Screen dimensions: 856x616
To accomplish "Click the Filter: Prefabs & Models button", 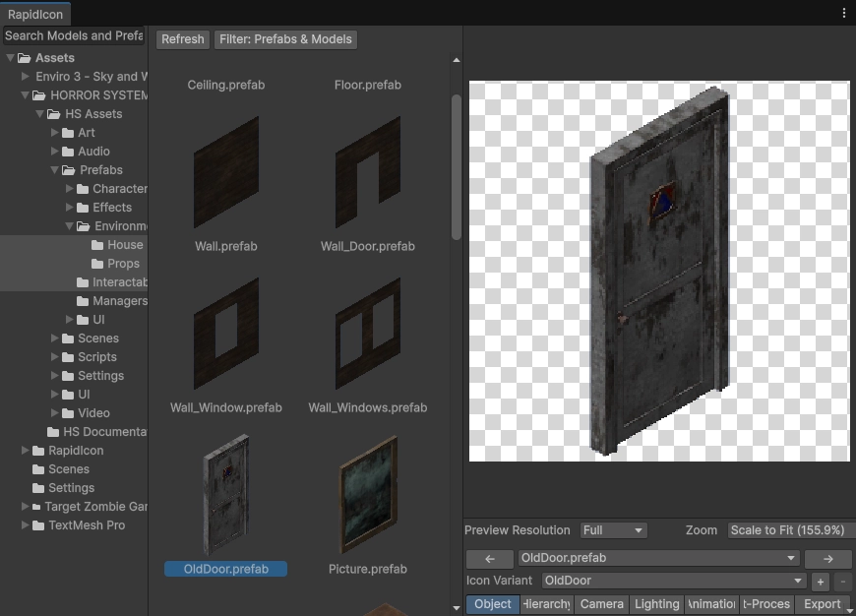I will [285, 39].
